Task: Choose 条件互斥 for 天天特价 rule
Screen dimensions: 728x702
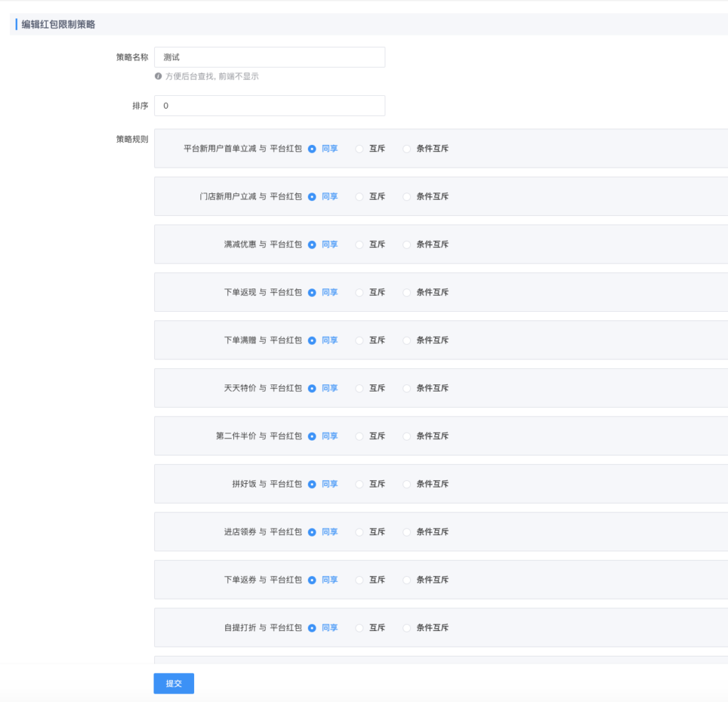Action: coord(407,389)
